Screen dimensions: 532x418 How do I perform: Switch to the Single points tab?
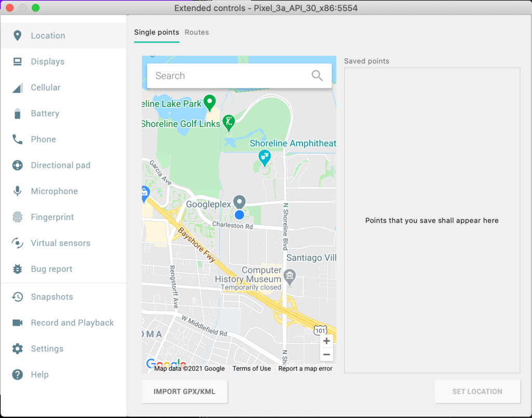[156, 32]
